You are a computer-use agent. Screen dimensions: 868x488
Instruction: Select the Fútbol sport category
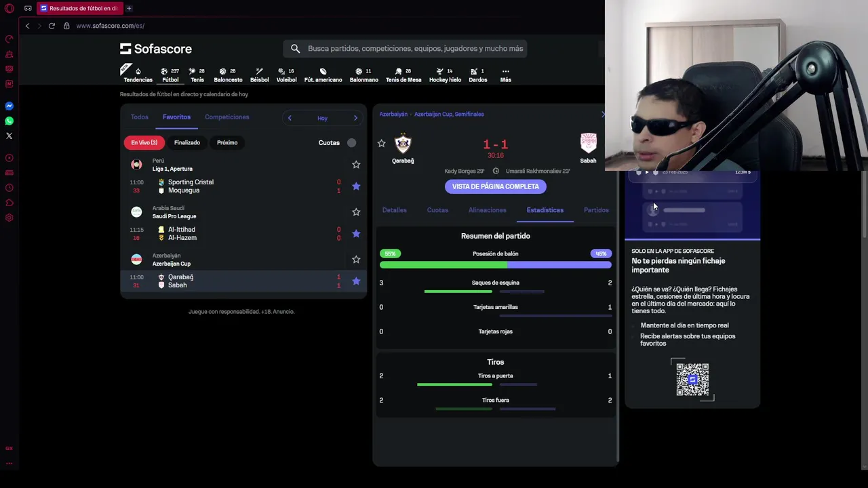[x=170, y=75]
